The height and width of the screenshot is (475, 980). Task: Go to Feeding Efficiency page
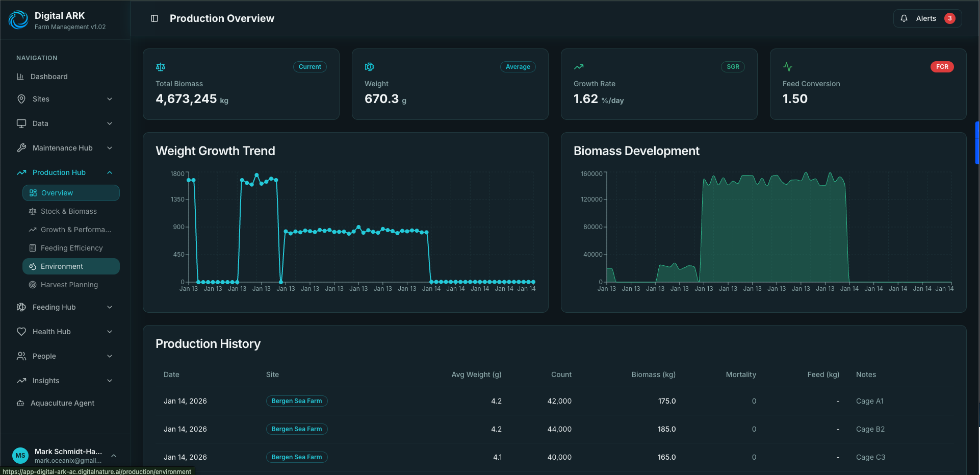pyautogui.click(x=71, y=248)
